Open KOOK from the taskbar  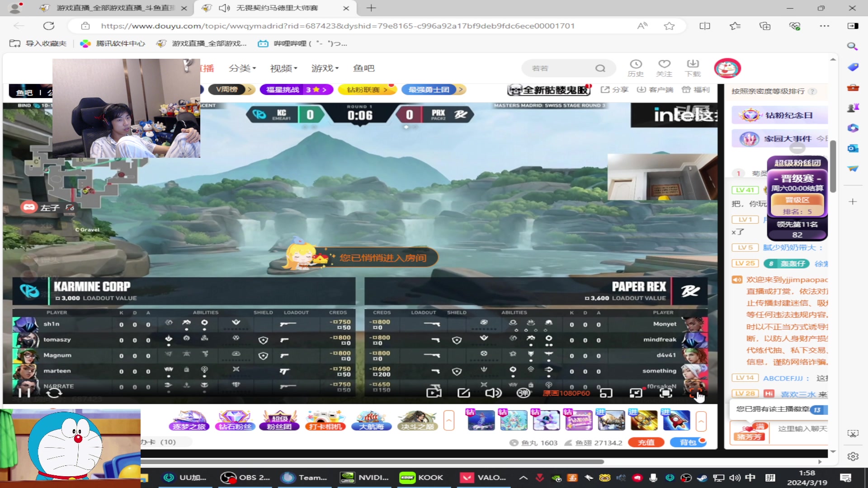tap(422, 478)
